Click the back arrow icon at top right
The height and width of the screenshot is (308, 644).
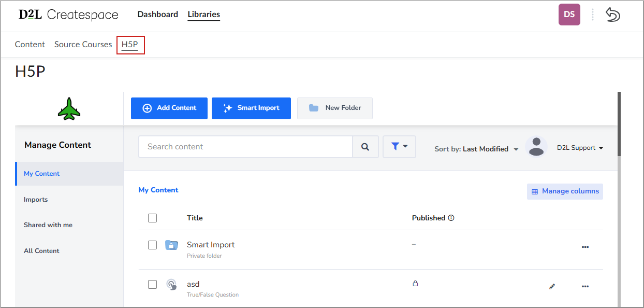pos(613,15)
